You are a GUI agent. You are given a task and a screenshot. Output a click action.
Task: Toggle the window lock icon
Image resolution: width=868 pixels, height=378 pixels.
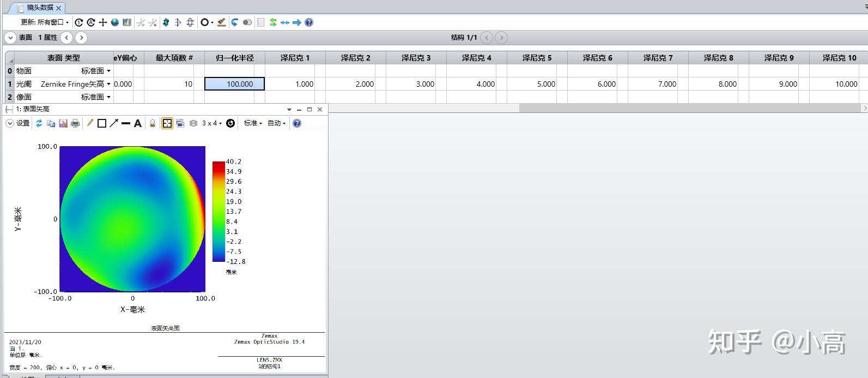[153, 123]
